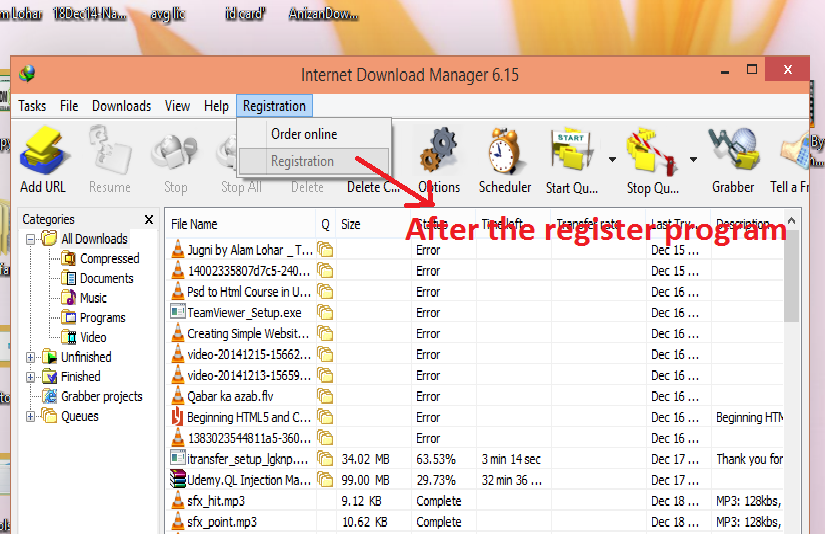Select the 14002335807d7c5-240 row

[476, 271]
